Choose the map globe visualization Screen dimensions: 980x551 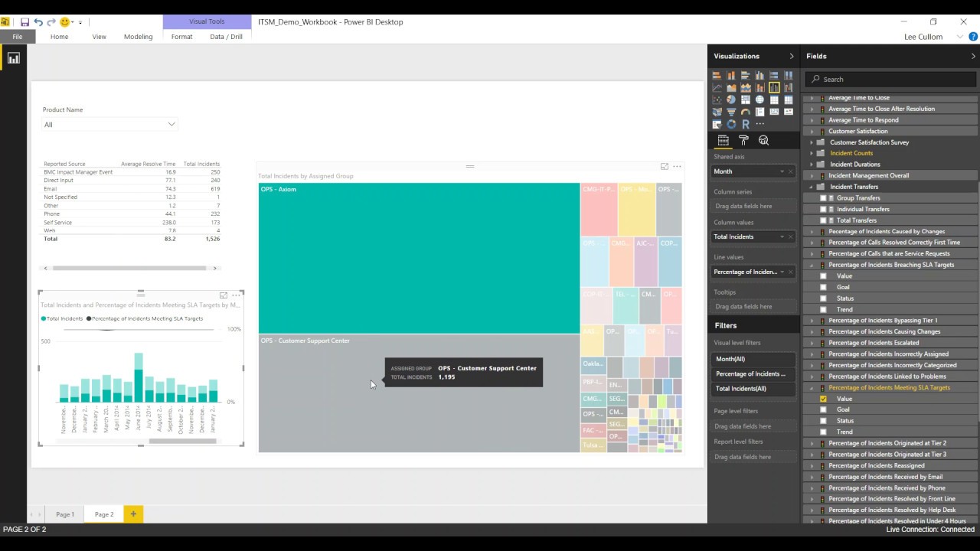pos(759,99)
